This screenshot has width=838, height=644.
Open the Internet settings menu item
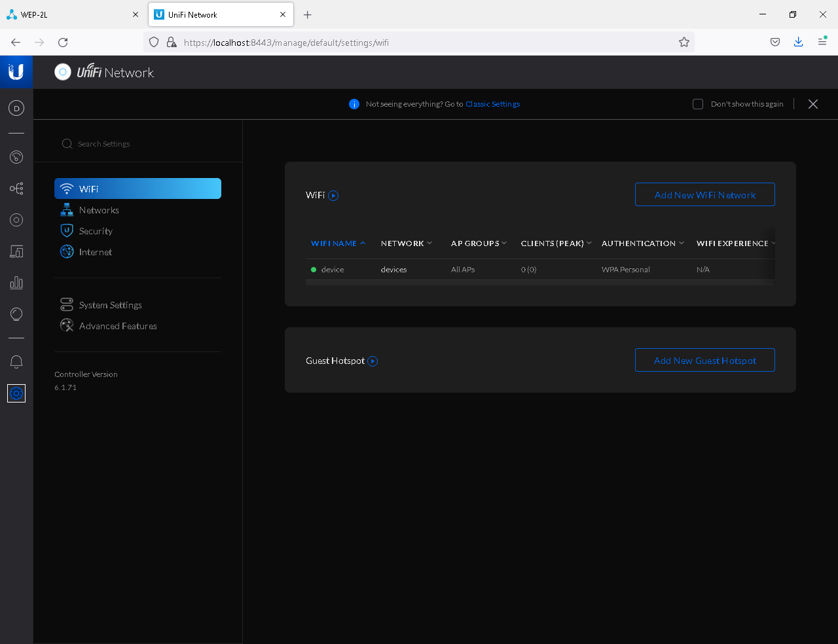(x=137, y=252)
